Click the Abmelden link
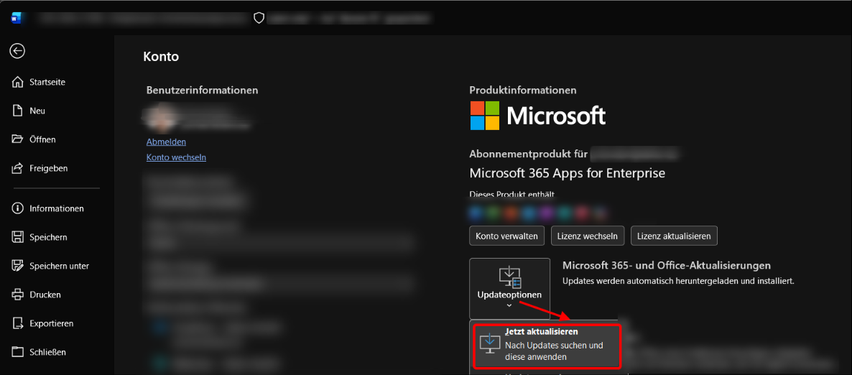Viewport: 852px width, 375px height. 166,142
